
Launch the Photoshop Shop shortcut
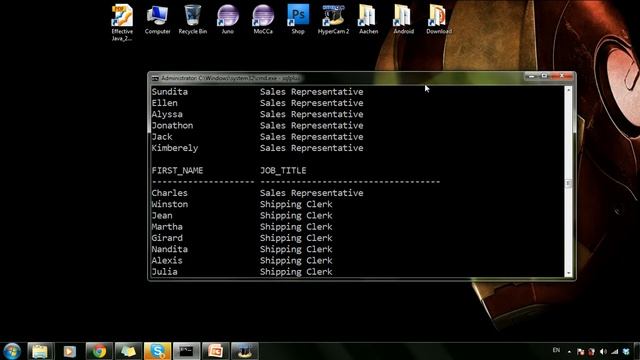tap(298, 20)
